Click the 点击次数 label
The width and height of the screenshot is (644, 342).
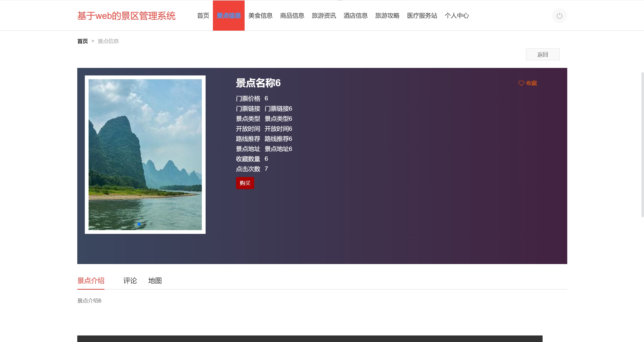pyautogui.click(x=248, y=169)
